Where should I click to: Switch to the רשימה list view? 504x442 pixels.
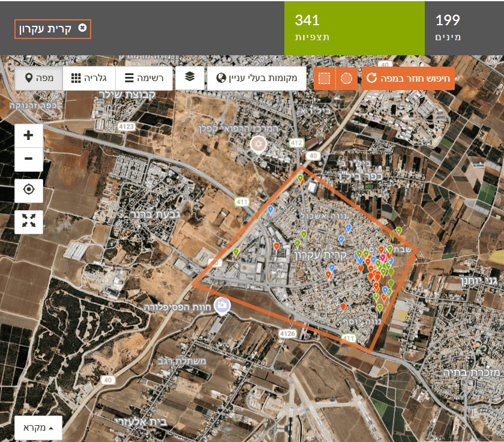click(143, 79)
